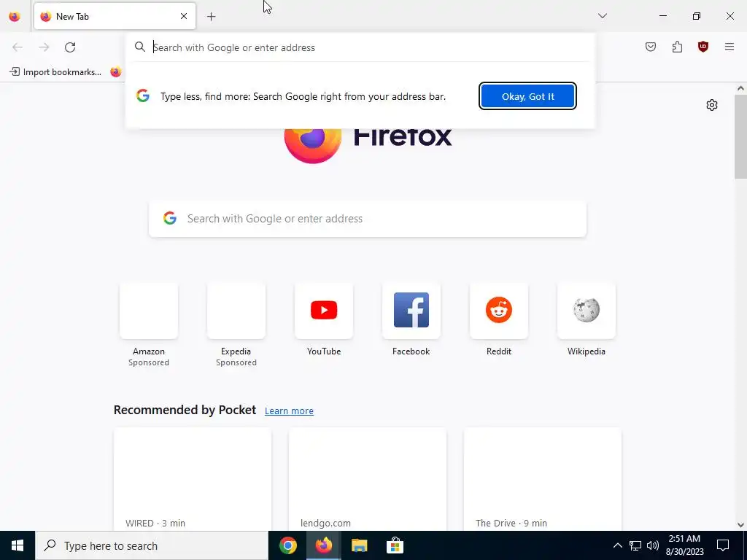The width and height of the screenshot is (747, 560).
Task: Open a new tab with plus button
Action: [211, 17]
